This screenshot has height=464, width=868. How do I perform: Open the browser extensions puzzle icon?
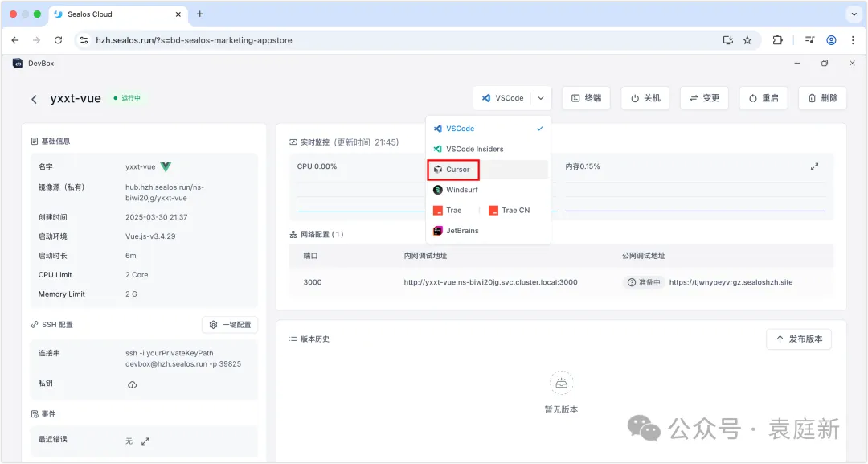tap(778, 40)
